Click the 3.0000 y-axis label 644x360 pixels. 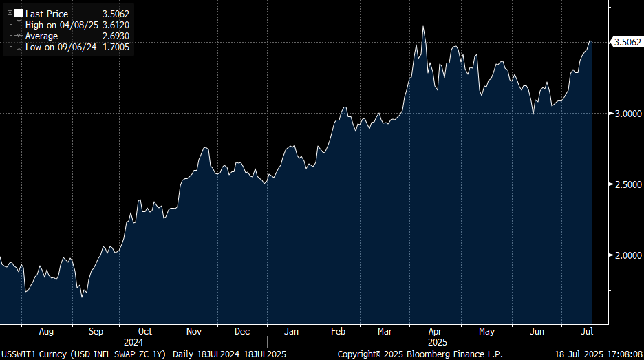tap(627, 114)
